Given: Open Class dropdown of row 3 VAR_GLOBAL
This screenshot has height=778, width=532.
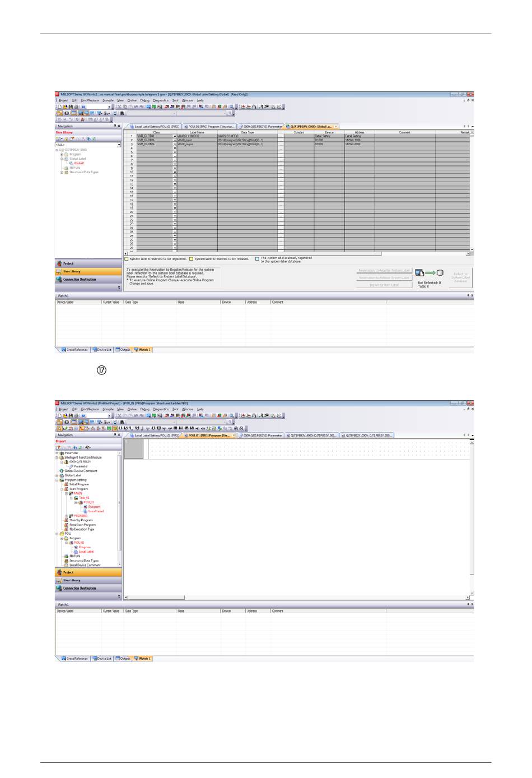Looking at the screenshot, I should coord(175,144).
